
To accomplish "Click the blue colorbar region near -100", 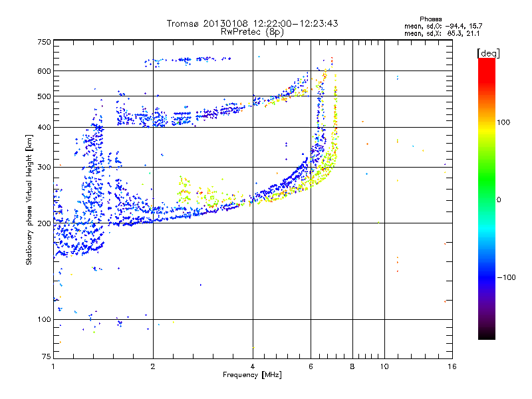I will coord(487,277).
